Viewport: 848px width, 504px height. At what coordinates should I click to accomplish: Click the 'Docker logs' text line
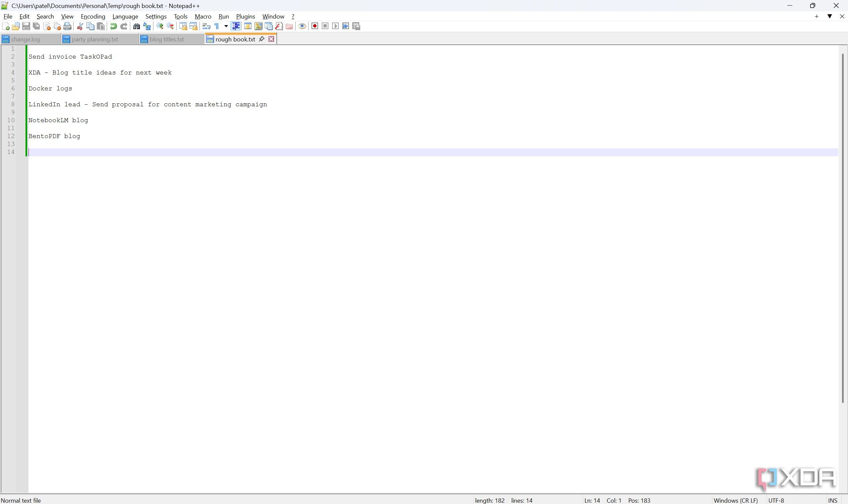click(50, 88)
